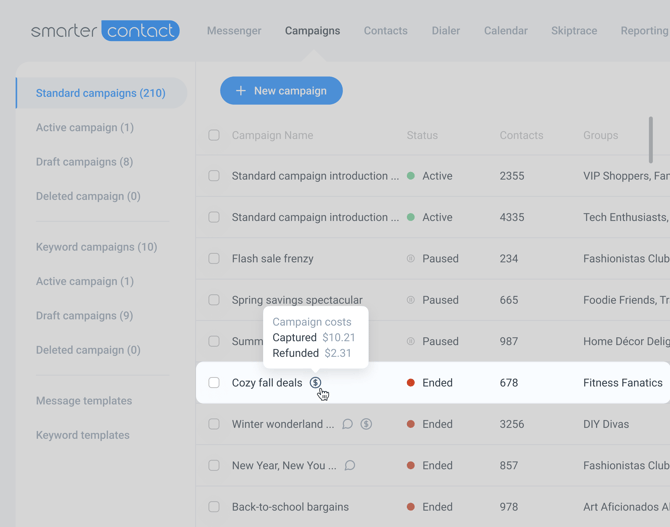This screenshot has height=527, width=670.
Task: Select the Spring savings spectacular checkbox
Action: 214,300
